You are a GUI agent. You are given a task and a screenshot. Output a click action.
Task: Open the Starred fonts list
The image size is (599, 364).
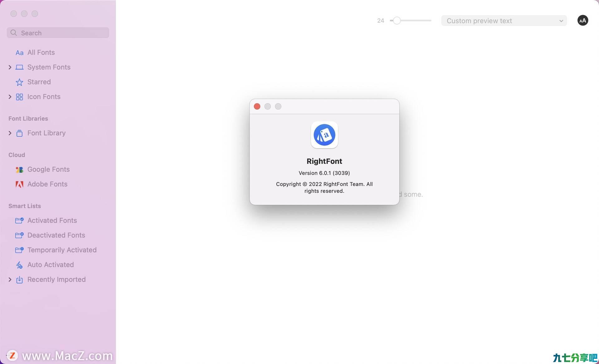[x=39, y=82]
